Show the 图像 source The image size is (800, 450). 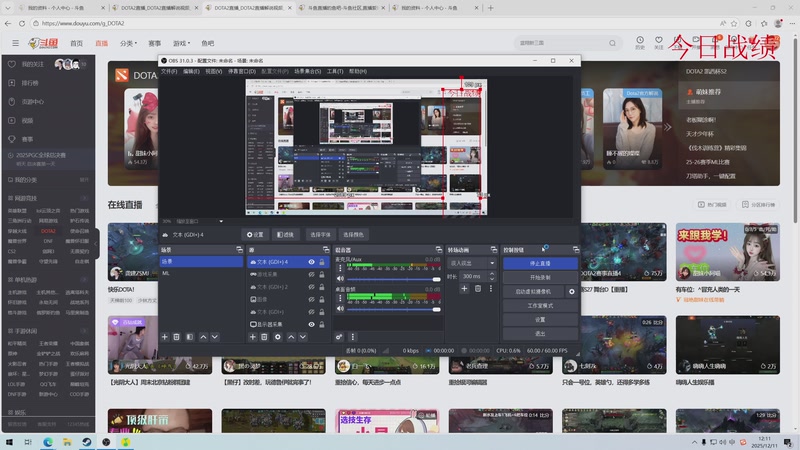coord(311,299)
